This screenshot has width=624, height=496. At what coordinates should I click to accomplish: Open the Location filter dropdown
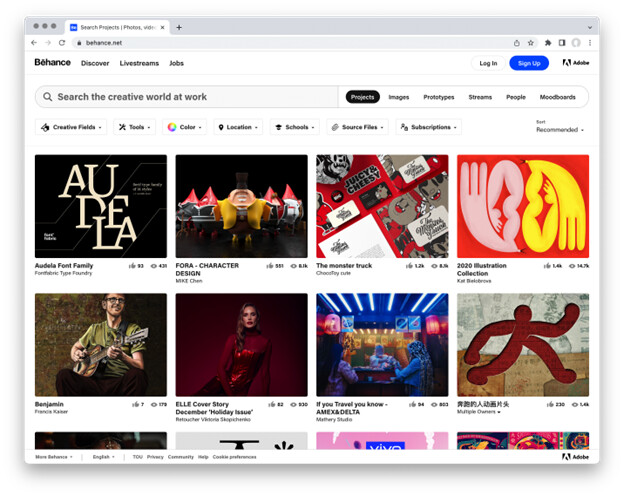click(x=238, y=128)
